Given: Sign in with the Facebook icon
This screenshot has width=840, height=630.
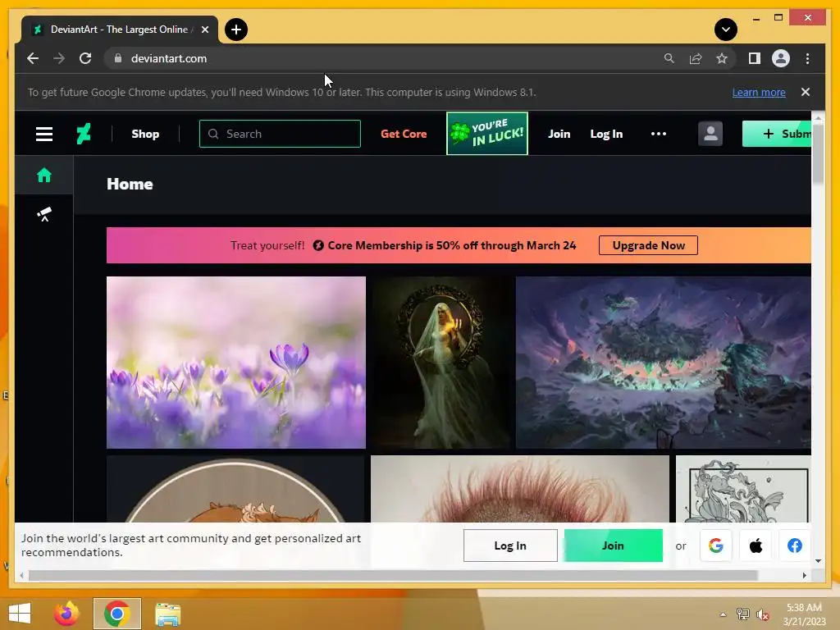Looking at the screenshot, I should [x=794, y=546].
